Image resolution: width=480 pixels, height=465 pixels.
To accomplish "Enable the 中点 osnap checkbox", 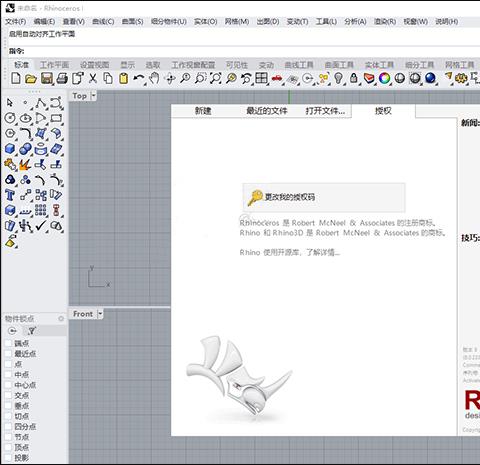I will coord(8,374).
